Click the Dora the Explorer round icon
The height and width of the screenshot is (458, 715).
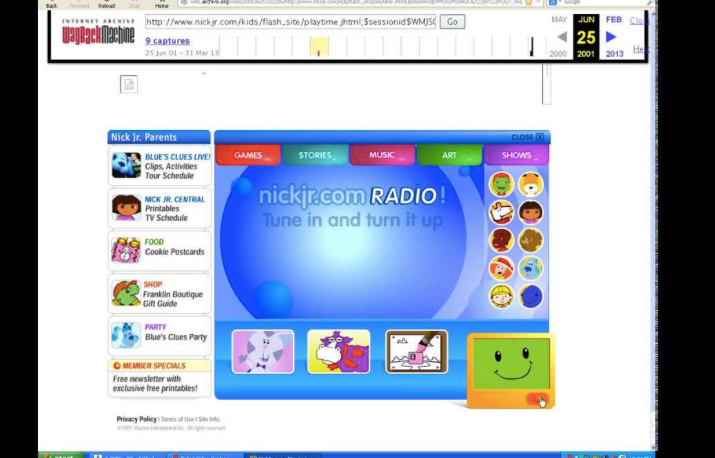tap(530, 213)
